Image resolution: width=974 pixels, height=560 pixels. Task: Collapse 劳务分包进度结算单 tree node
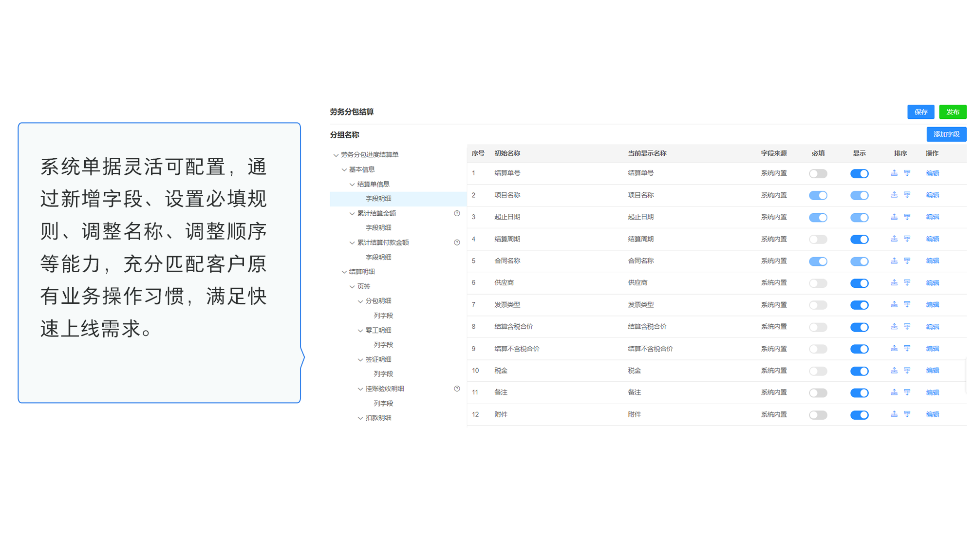tap(336, 155)
